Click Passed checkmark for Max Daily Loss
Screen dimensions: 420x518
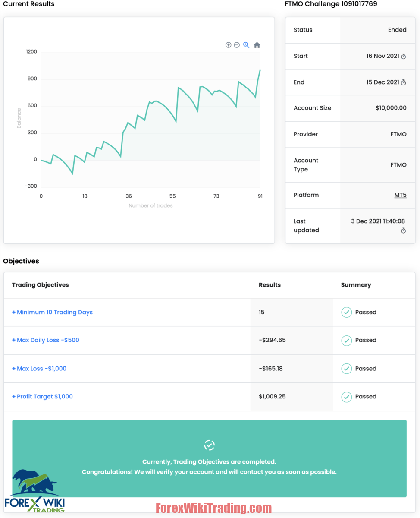coord(347,340)
